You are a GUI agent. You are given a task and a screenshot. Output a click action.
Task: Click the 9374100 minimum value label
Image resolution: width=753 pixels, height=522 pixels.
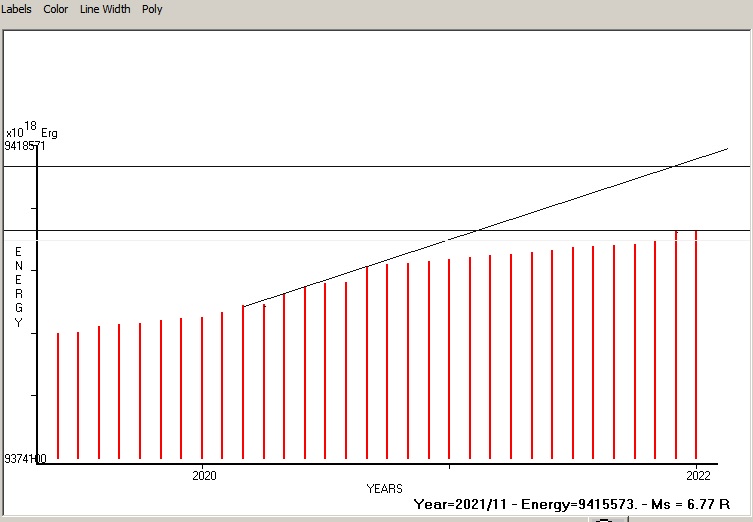point(25,459)
